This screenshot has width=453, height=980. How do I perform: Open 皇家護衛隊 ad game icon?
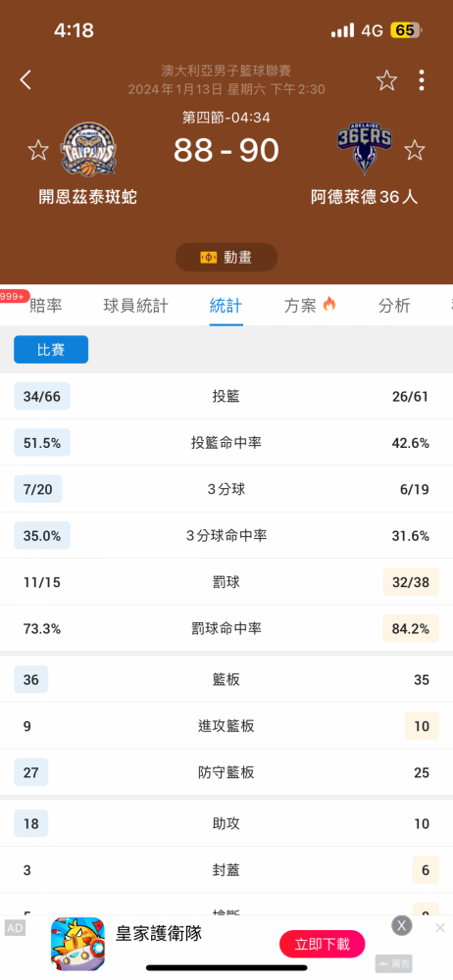tap(77, 944)
